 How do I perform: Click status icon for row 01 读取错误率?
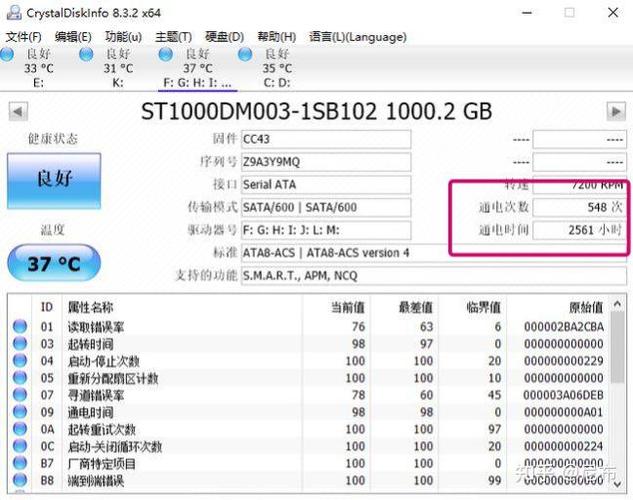[20, 326]
